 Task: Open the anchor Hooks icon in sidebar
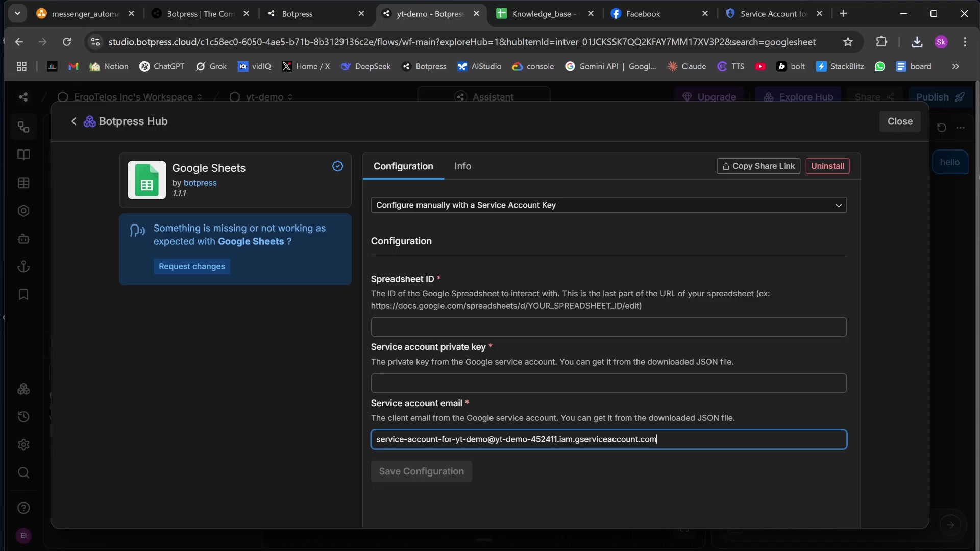point(23,266)
